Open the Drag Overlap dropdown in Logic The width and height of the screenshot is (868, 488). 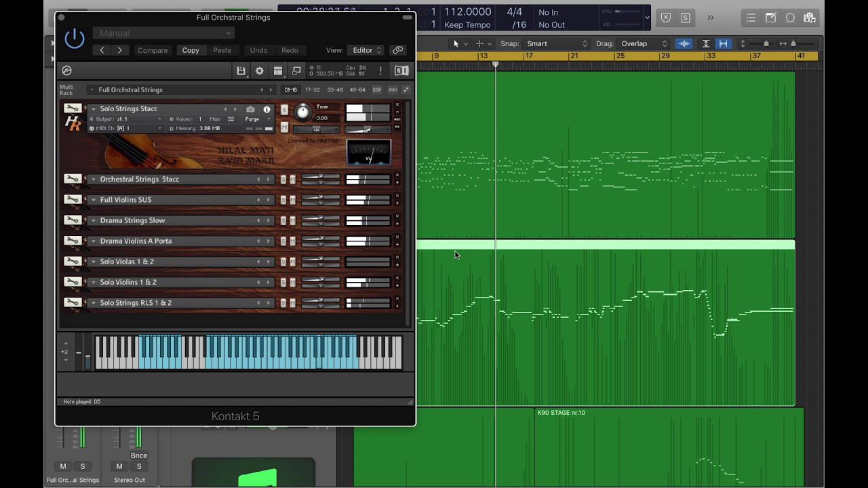click(x=643, y=43)
